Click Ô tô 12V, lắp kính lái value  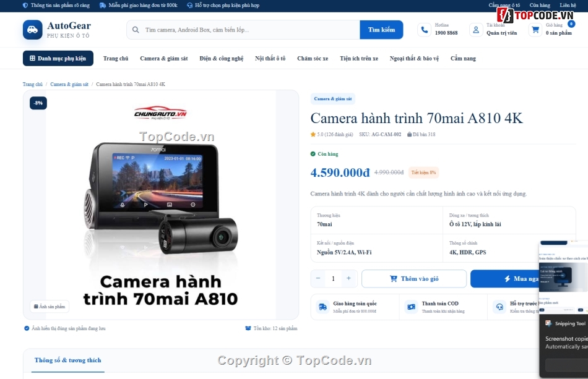(475, 224)
